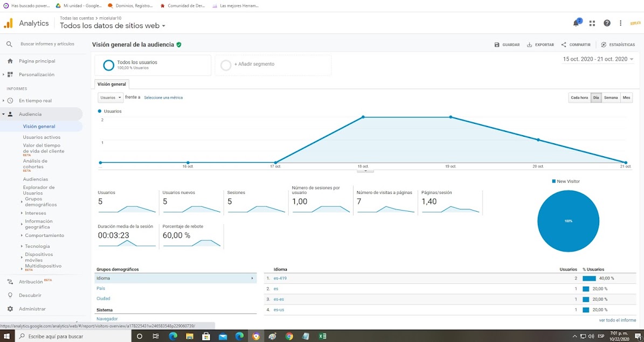Open the Usuarios metric dropdown
Screen dimensions: 644x342
(110, 97)
